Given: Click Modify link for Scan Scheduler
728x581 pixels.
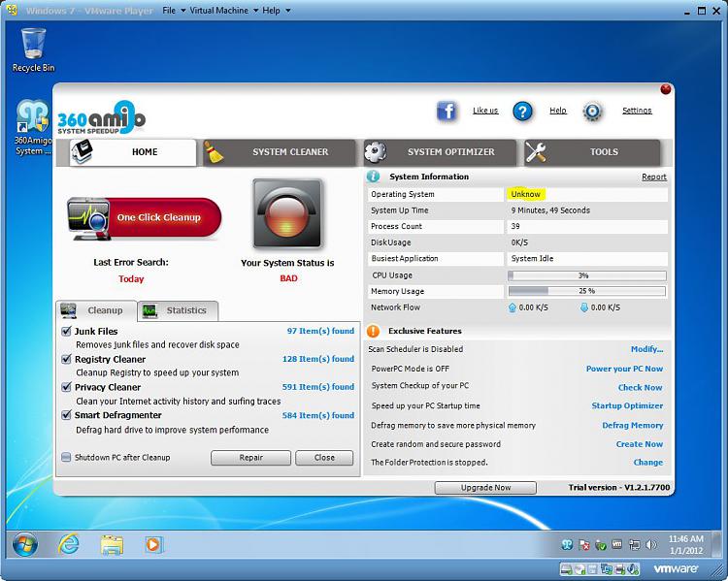Looking at the screenshot, I should coord(646,349).
